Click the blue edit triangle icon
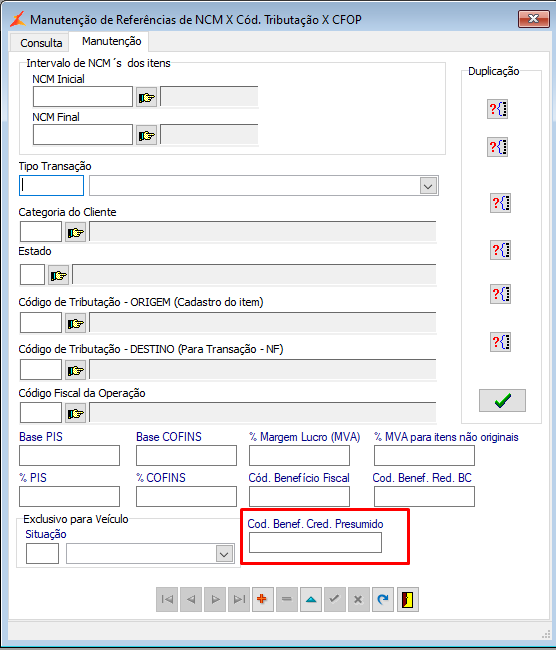 (311, 599)
